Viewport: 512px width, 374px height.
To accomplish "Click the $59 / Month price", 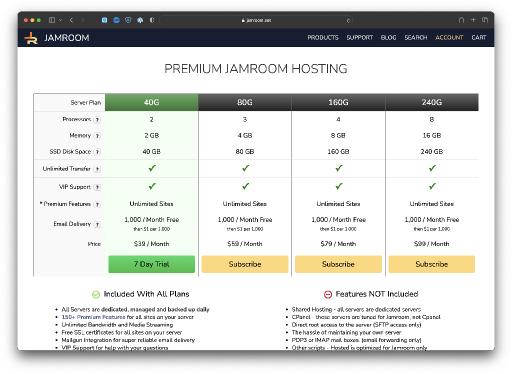I will tap(245, 244).
